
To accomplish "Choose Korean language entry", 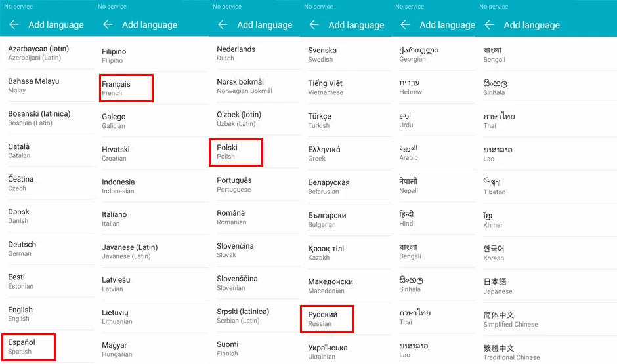I will [546, 253].
